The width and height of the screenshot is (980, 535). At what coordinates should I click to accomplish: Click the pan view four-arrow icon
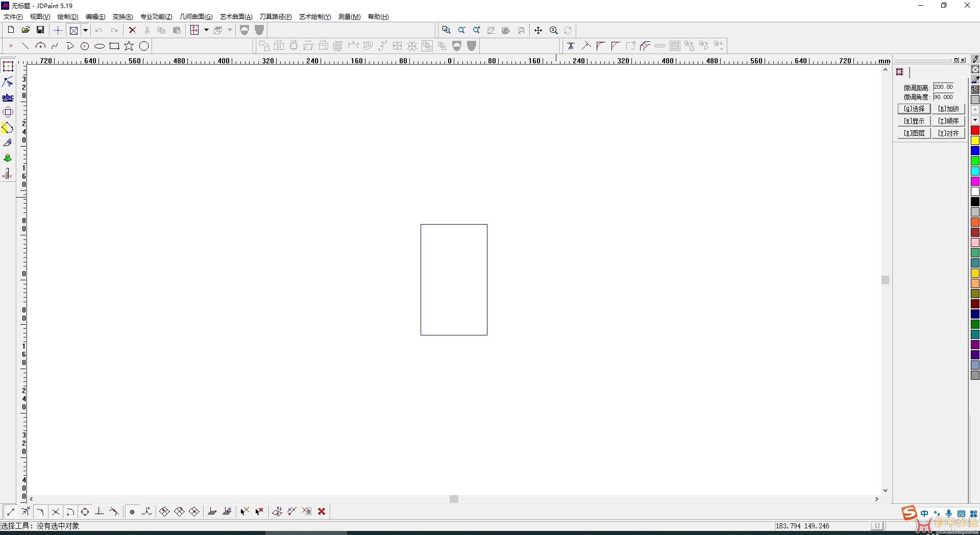538,30
